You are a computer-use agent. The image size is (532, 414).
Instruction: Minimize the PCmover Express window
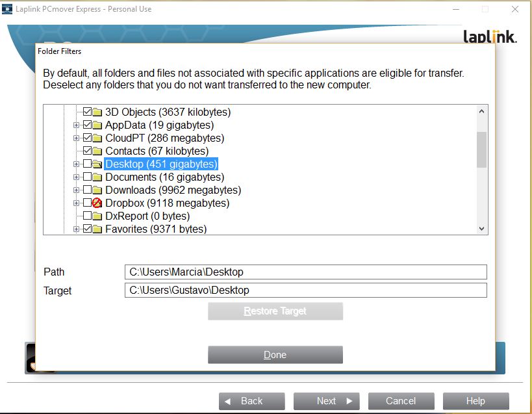(456, 9)
